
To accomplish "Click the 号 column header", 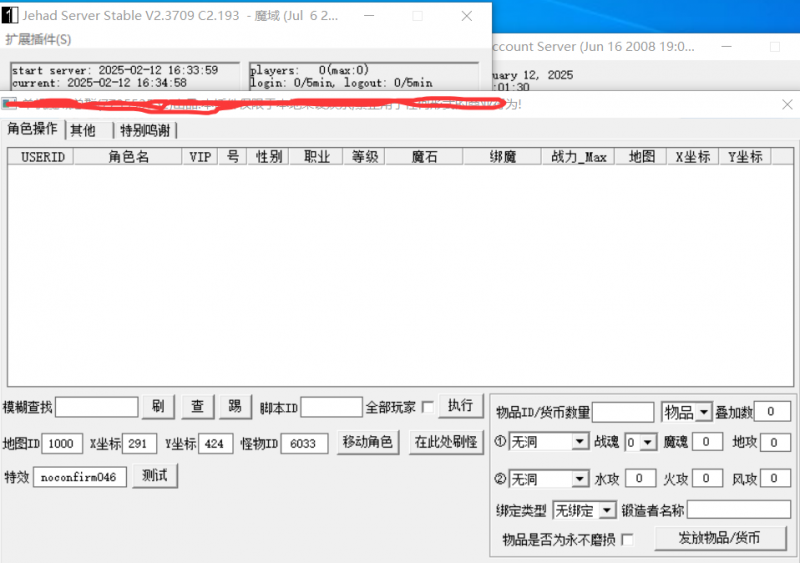I will click(x=233, y=157).
